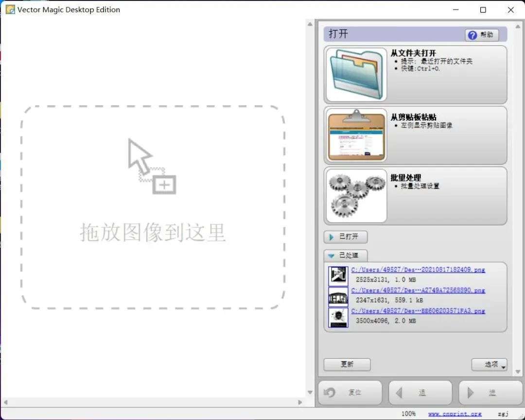Click the reset undo arrow icon
This screenshot has height=420, width=525.
pyautogui.click(x=330, y=392)
